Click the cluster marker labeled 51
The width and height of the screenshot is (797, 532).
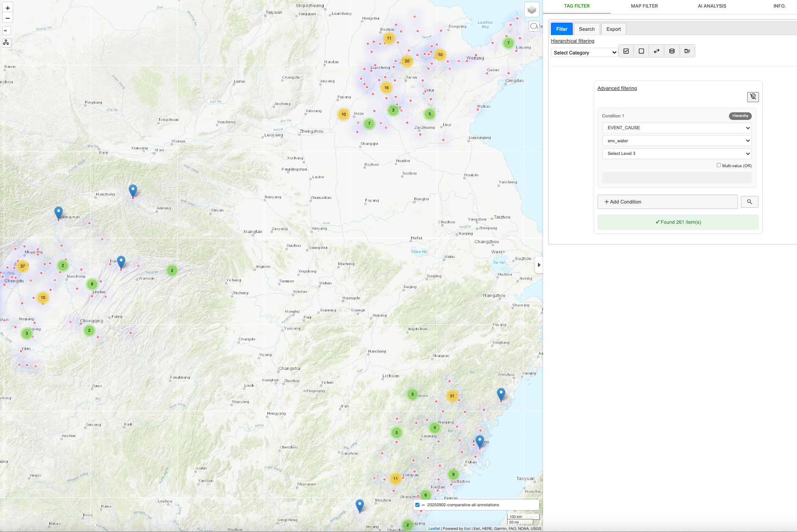pyautogui.click(x=452, y=396)
